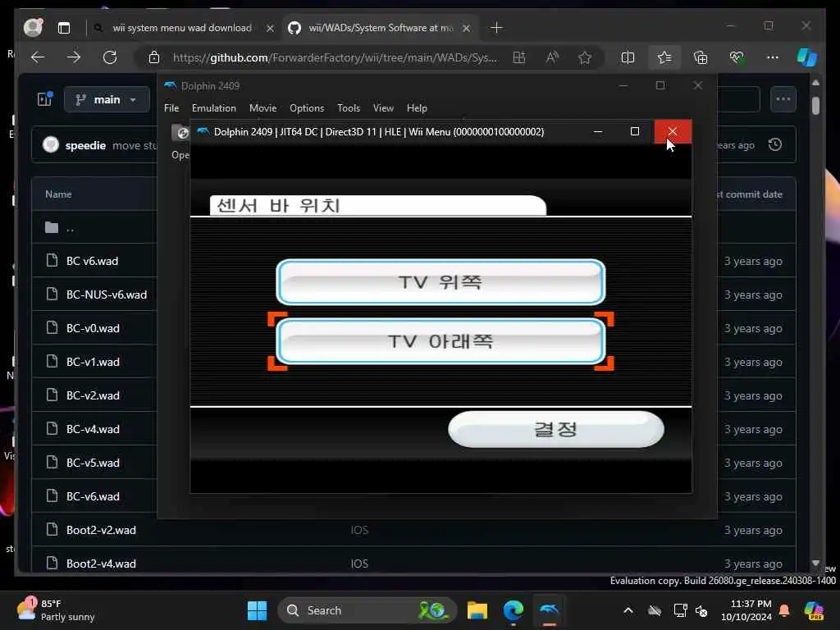Switch to wii/WADs/System Software GitHub tab
Screen dimensions: 840x630
[x=381, y=28]
